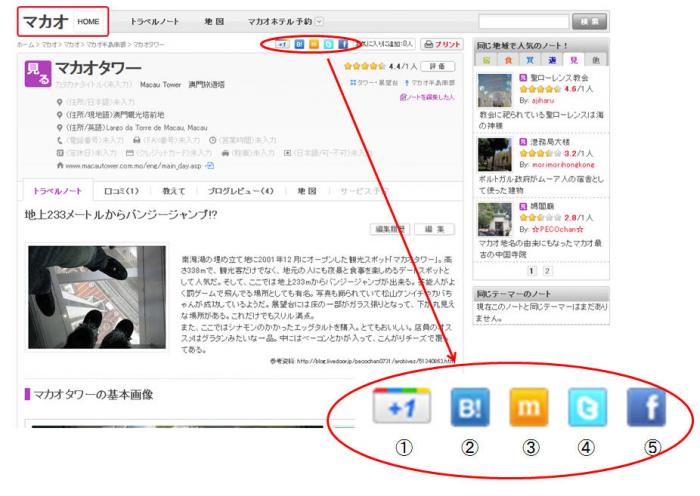Select the 地図 tab beside ブログレビュー

307,191
